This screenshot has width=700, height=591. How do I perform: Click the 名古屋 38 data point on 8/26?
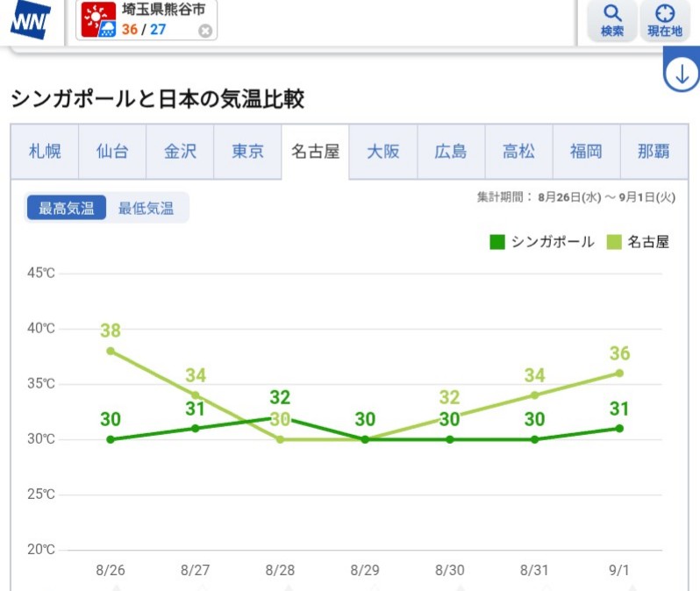coord(111,352)
